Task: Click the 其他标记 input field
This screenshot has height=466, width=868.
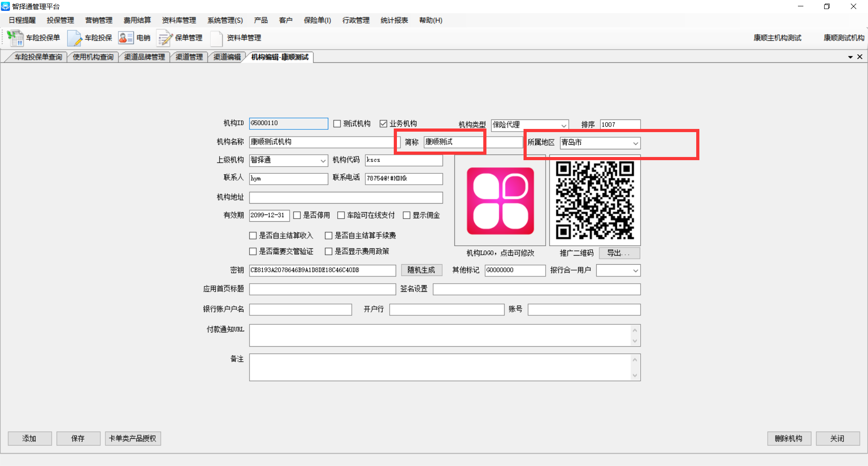Action: tap(515, 270)
